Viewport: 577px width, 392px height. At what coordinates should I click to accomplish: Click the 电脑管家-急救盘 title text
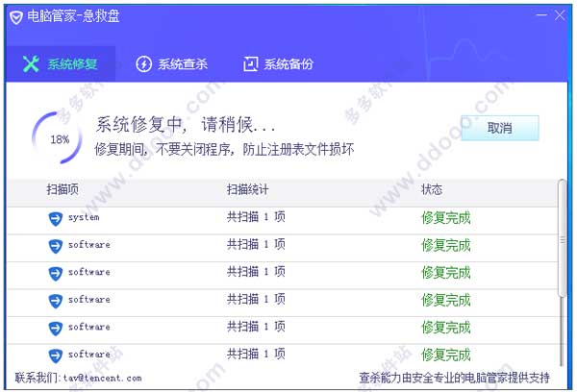tap(74, 16)
